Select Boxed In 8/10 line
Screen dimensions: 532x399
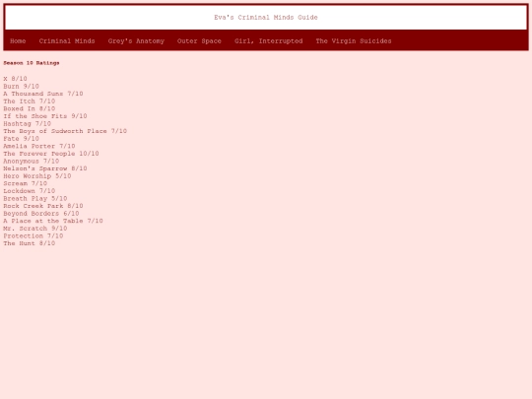point(30,108)
